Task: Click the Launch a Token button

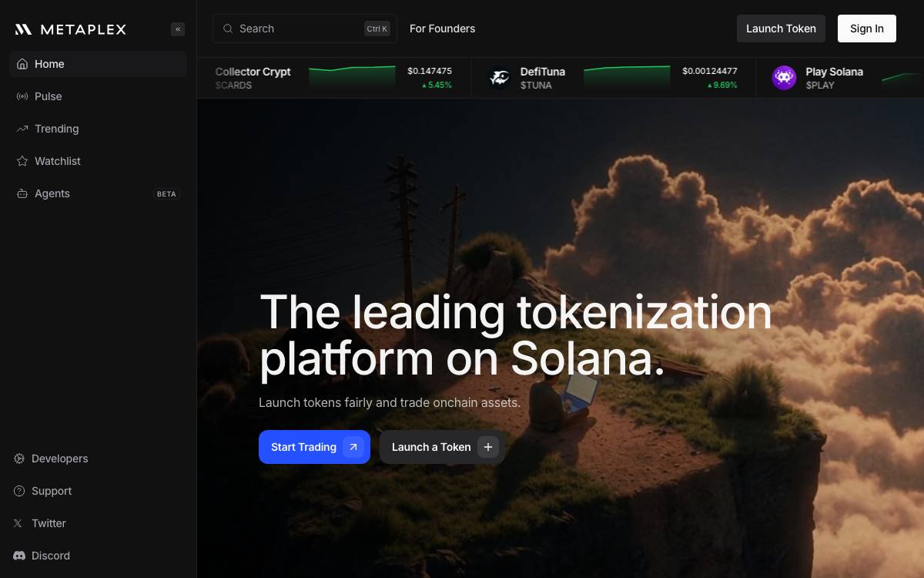Action: point(442,447)
